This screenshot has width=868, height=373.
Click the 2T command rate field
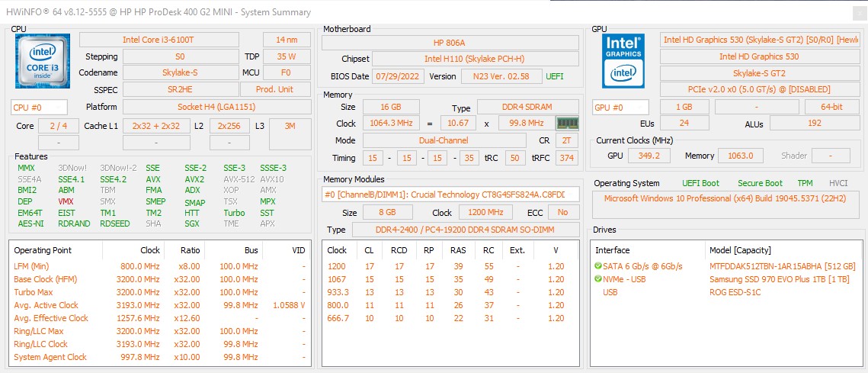[567, 140]
